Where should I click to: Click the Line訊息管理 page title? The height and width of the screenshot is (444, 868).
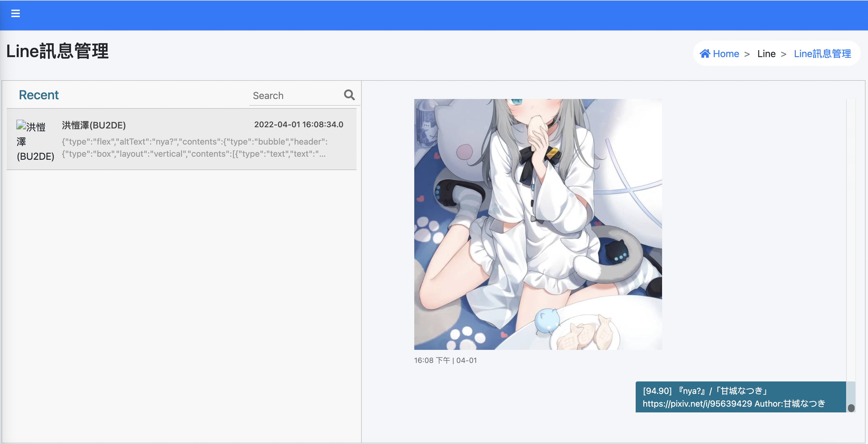(57, 51)
